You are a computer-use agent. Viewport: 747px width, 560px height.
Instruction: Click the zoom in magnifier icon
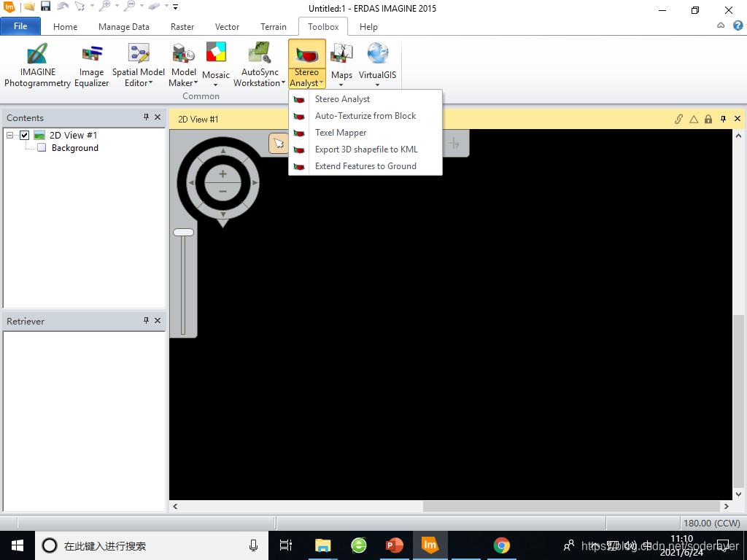click(x=104, y=7)
